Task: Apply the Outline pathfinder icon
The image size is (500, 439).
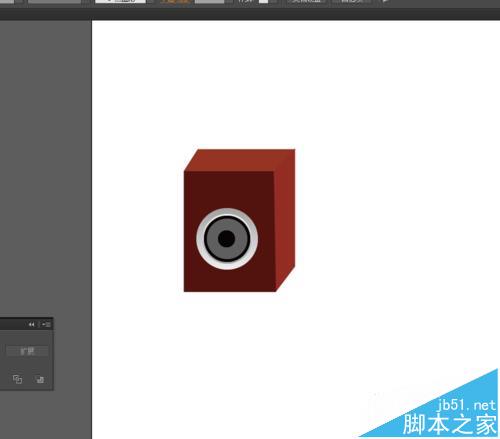Action: point(17,379)
